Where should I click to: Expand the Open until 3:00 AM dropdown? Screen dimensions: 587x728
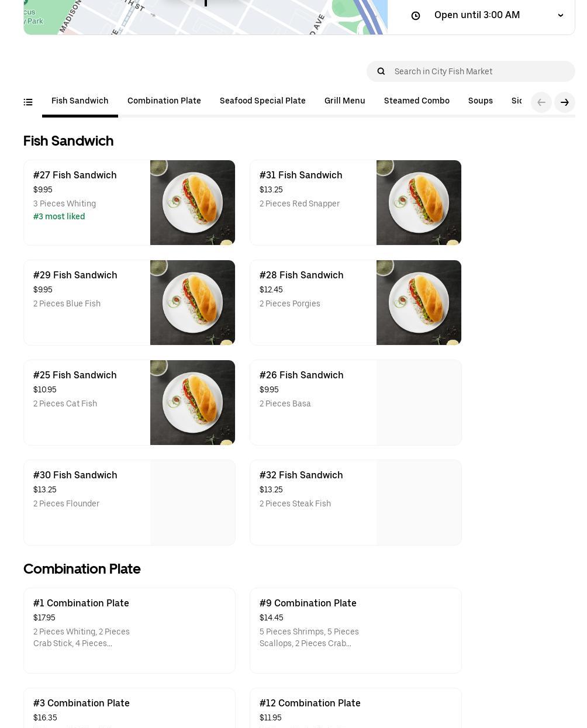click(561, 15)
